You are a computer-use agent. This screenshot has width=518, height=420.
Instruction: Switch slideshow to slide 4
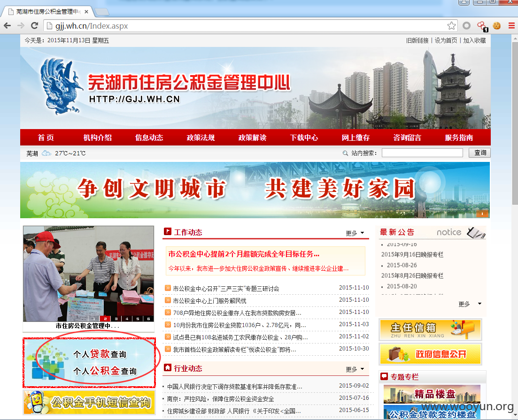pyautogui.click(x=127, y=319)
